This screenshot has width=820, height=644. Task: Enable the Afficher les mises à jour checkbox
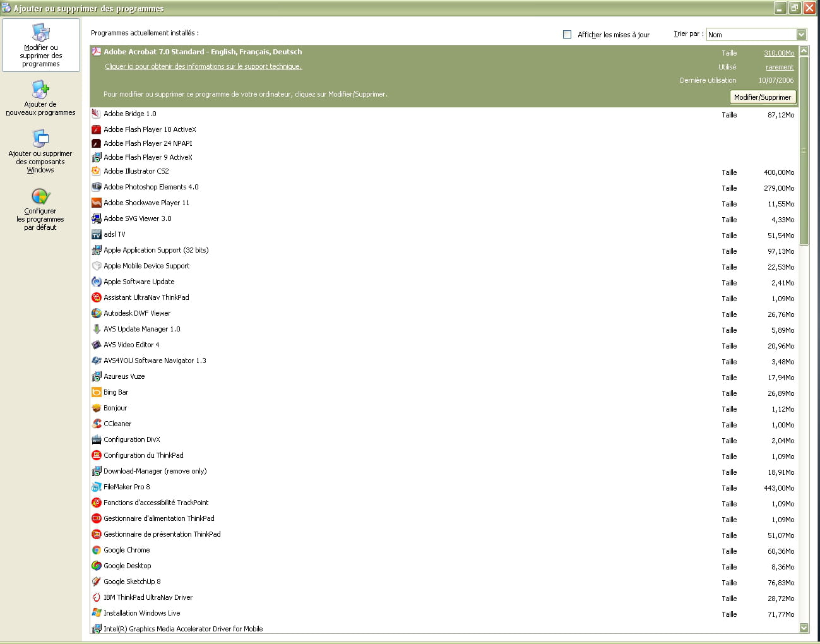tap(567, 35)
